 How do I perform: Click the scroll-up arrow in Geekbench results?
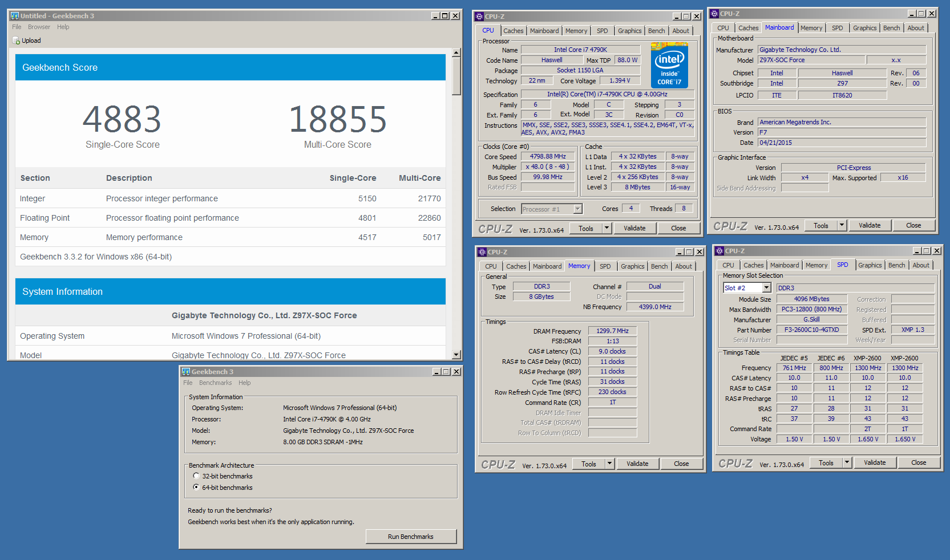click(x=456, y=52)
